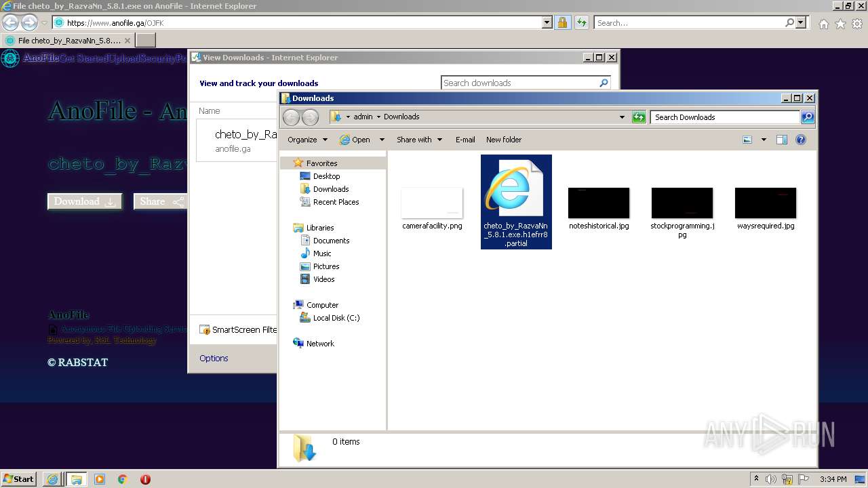Open a new browser tab
Screen dimensions: 868x488
coord(145,41)
